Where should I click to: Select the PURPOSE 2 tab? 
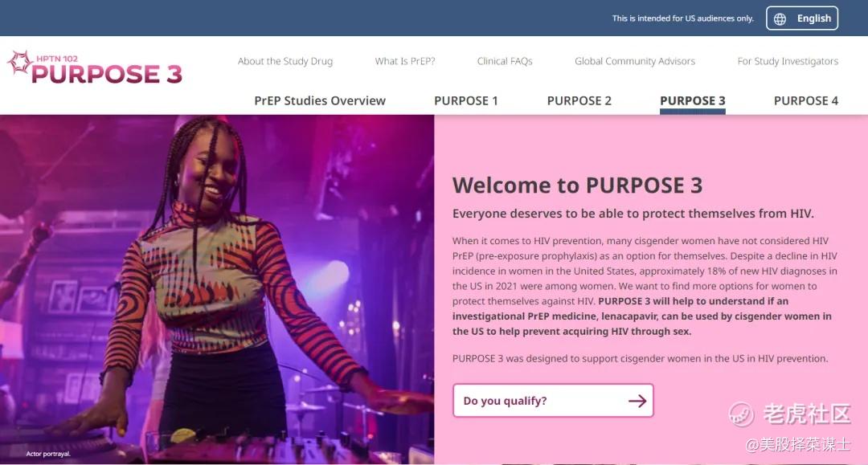coord(579,100)
